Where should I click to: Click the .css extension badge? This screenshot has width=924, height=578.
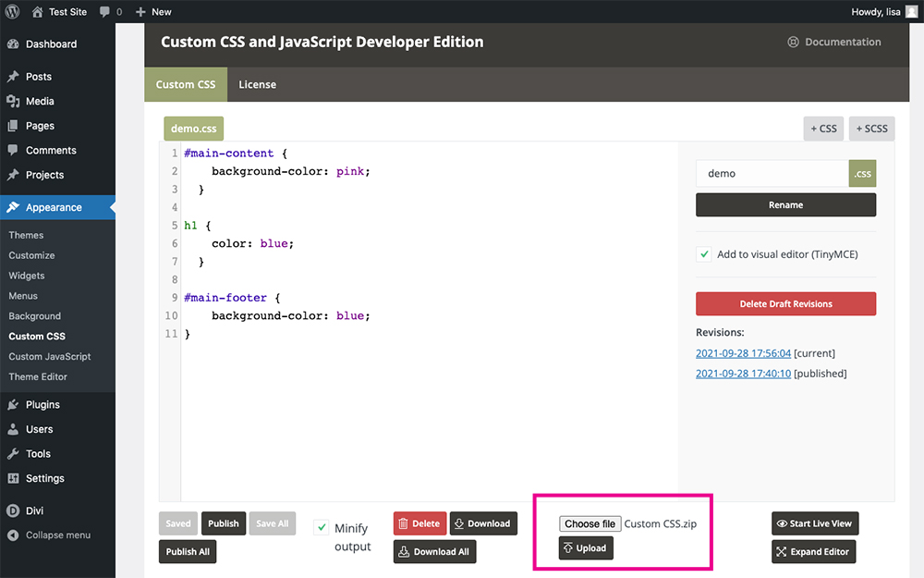[x=862, y=174]
